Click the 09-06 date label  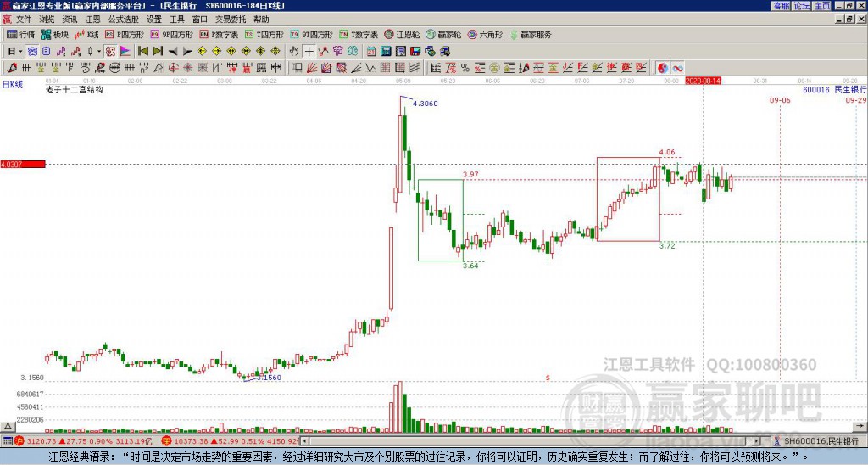pyautogui.click(x=780, y=100)
